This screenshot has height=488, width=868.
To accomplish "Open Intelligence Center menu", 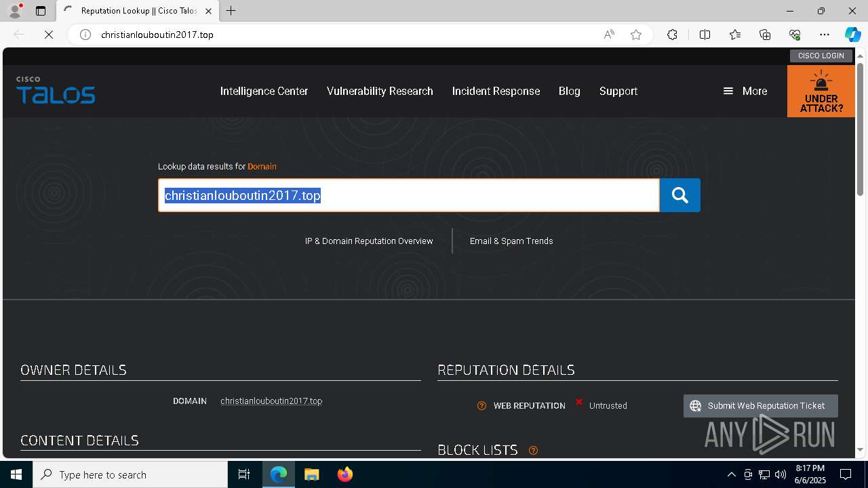I will coord(264,91).
